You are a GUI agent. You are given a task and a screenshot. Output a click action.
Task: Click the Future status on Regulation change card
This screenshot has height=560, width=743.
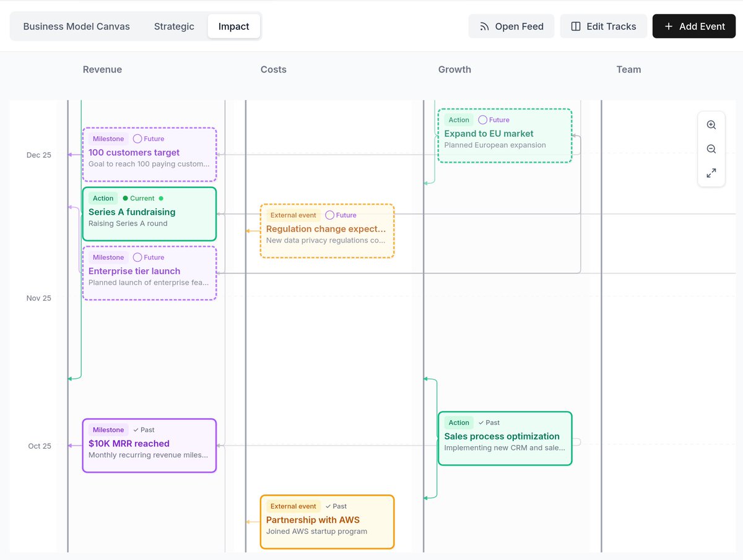click(x=341, y=215)
